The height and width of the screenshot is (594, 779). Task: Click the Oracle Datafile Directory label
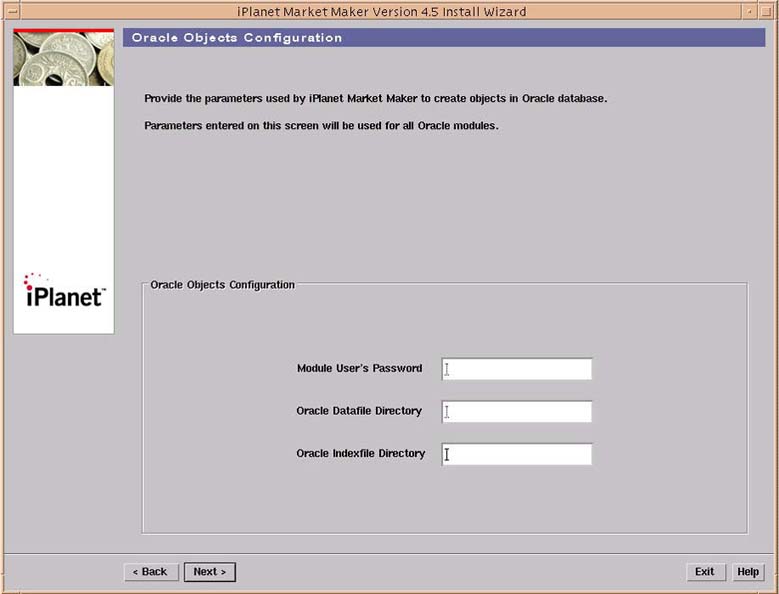(359, 411)
